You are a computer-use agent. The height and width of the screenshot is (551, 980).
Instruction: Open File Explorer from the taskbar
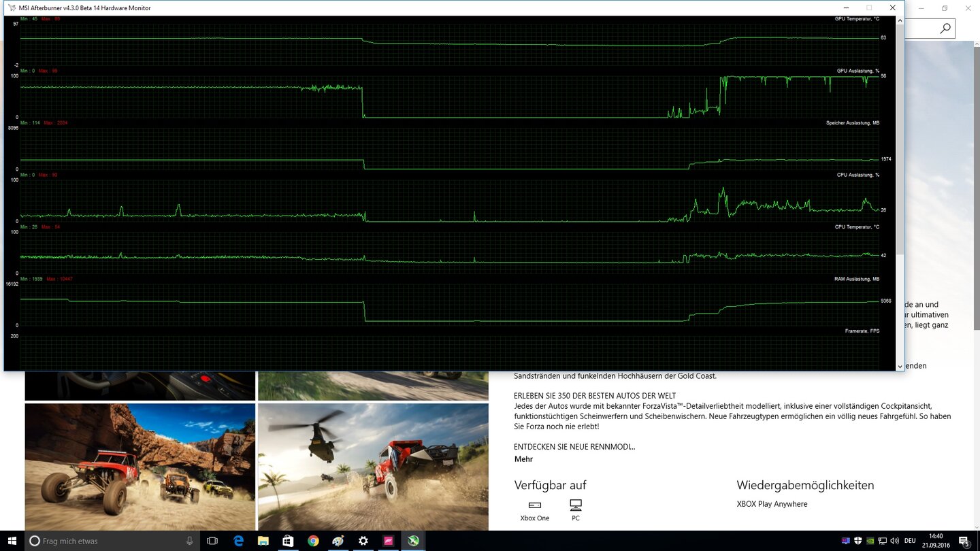(263, 541)
